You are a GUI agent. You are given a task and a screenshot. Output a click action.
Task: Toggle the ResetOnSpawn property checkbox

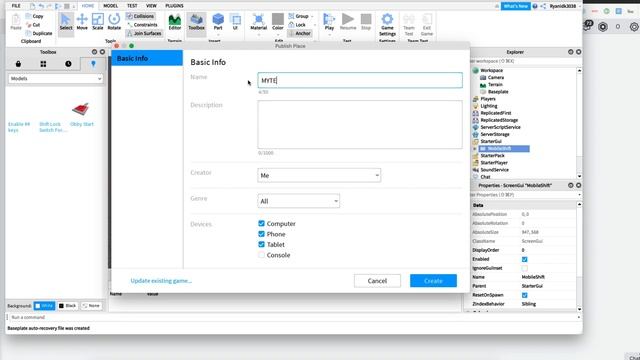click(524, 295)
